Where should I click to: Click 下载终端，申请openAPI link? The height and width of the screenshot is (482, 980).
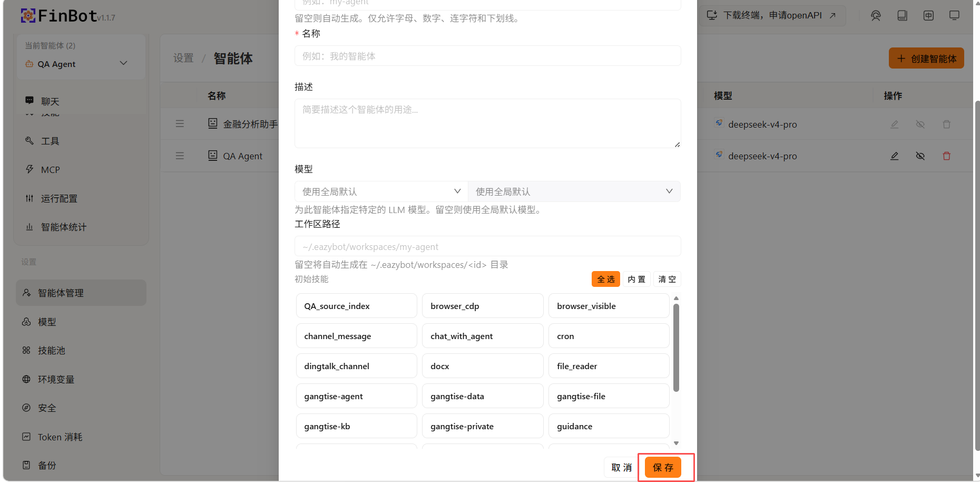click(x=771, y=15)
